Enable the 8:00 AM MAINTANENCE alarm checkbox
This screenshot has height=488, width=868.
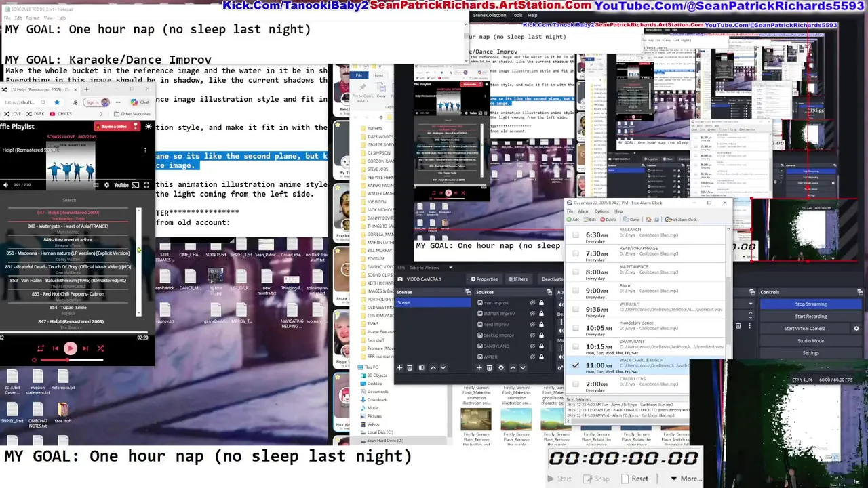(576, 272)
